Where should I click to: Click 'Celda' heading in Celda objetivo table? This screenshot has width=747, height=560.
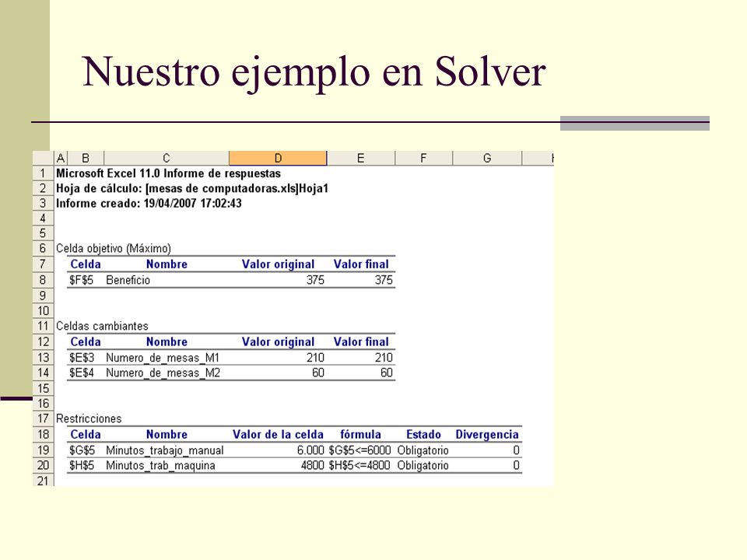pos(86,264)
